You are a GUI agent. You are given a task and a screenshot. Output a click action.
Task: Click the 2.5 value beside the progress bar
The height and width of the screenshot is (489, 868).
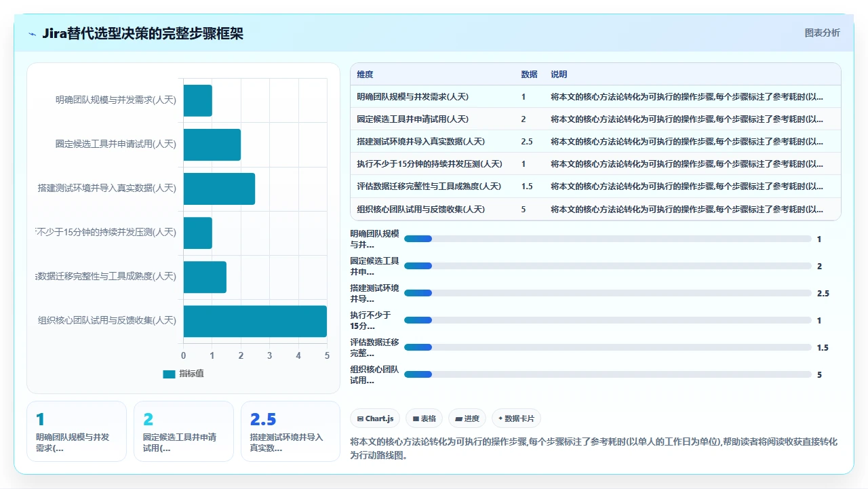click(823, 294)
